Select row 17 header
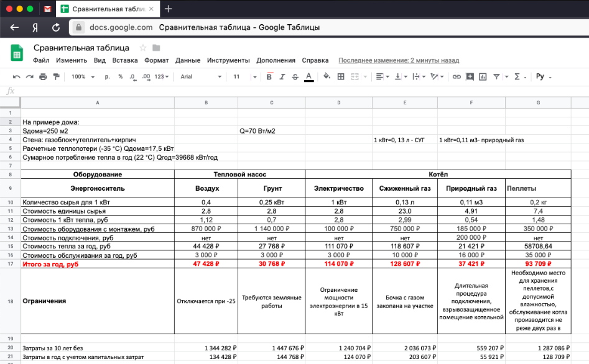Image resolution: width=589 pixels, height=364 pixels. [x=10, y=264]
